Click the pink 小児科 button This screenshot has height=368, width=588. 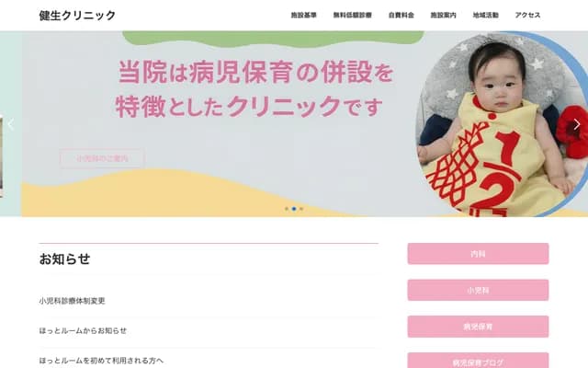[478, 291]
